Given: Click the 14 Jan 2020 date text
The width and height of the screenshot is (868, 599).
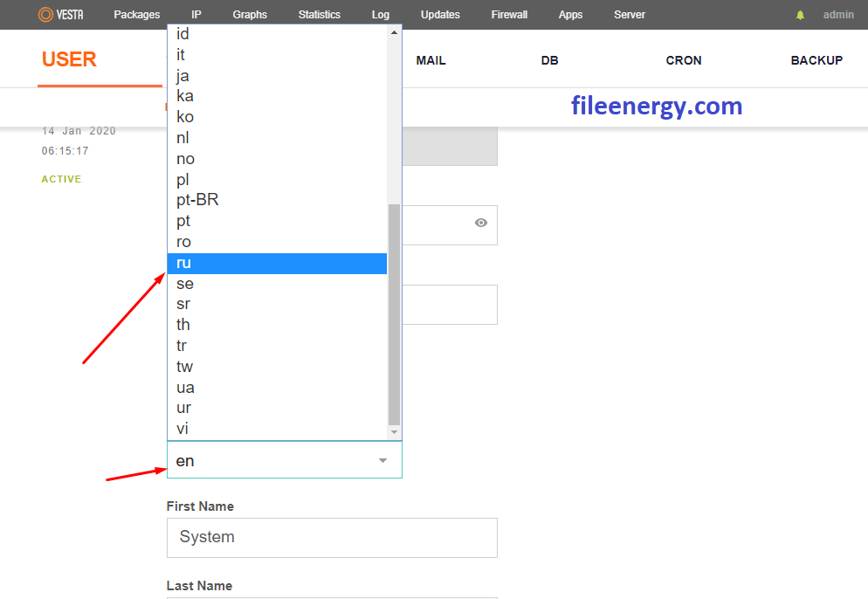Looking at the screenshot, I should 79,131.
